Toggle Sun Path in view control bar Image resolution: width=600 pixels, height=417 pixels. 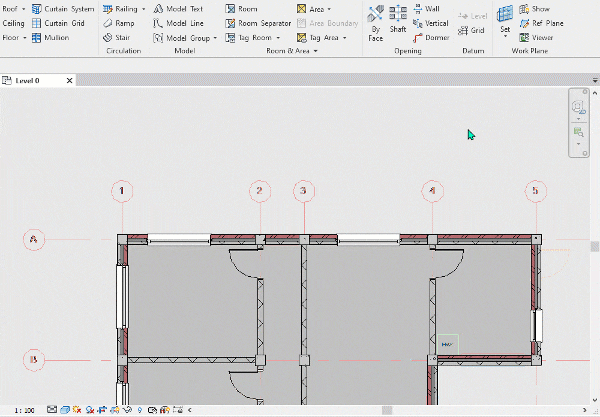[77, 410]
